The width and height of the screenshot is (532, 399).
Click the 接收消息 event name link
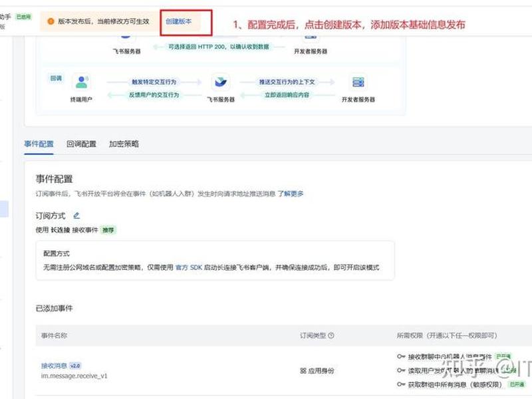click(54, 365)
